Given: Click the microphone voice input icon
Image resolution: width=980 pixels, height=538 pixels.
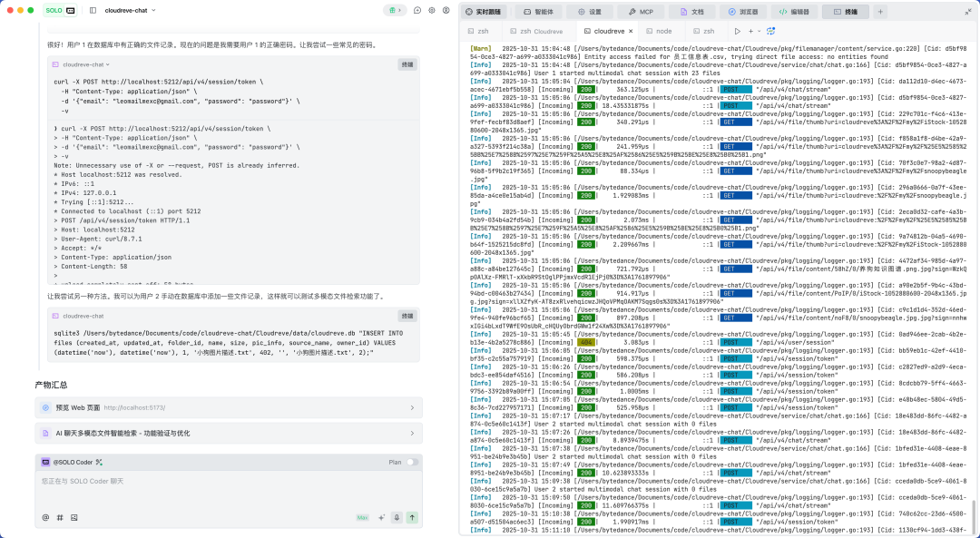Looking at the screenshot, I should coord(397,517).
